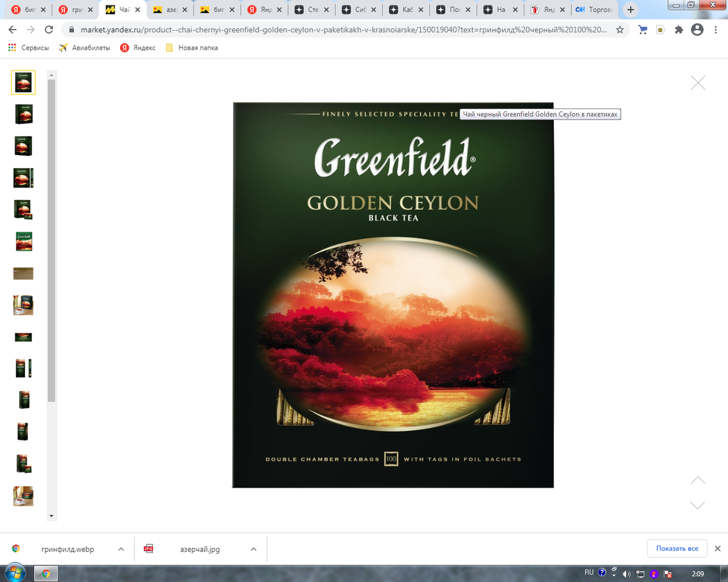The width and height of the screenshot is (728, 582).
Task: Select the ninth thumbnail showing box side
Action: coord(23,337)
